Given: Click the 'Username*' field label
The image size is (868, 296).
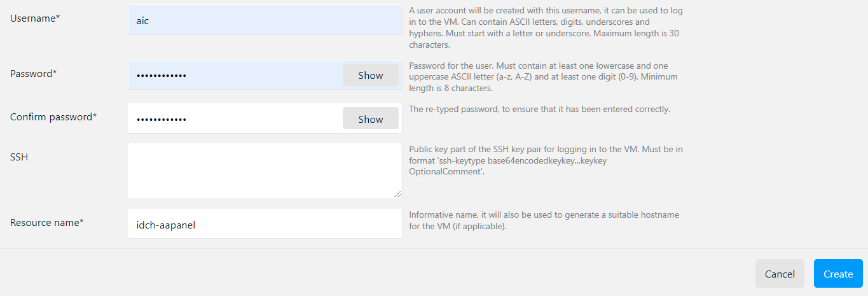Looking at the screenshot, I should pos(35,18).
